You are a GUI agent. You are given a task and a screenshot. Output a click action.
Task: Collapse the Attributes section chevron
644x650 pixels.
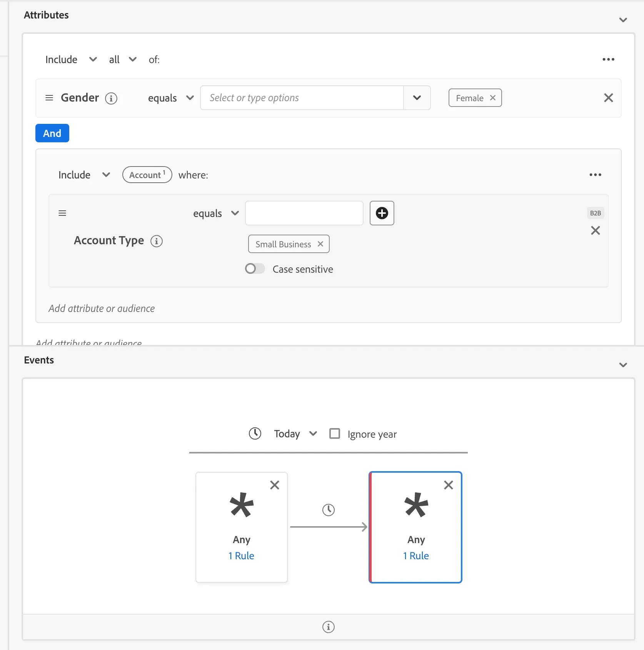[x=623, y=20]
